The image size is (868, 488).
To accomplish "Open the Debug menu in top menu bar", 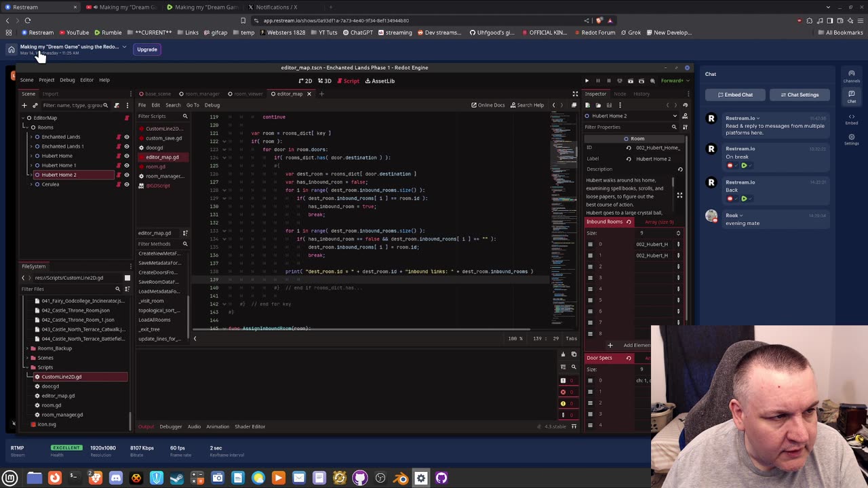I will pyautogui.click(x=67, y=80).
